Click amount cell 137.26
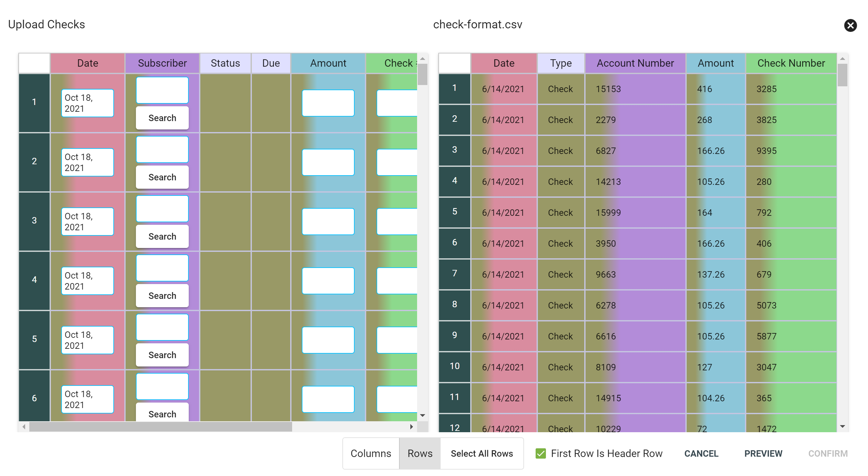Screen dimensions: 868x476 coord(715,274)
